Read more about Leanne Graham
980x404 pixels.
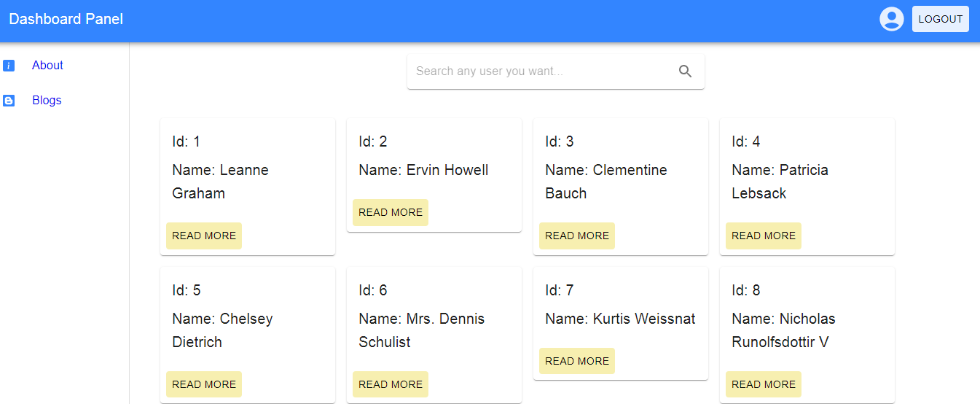point(204,236)
